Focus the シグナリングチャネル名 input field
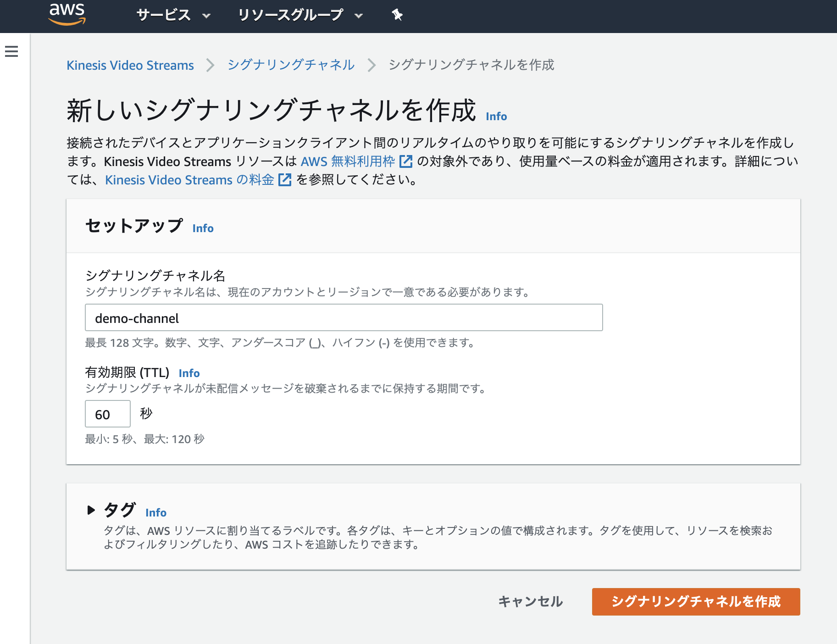The width and height of the screenshot is (837, 644). pos(344,317)
